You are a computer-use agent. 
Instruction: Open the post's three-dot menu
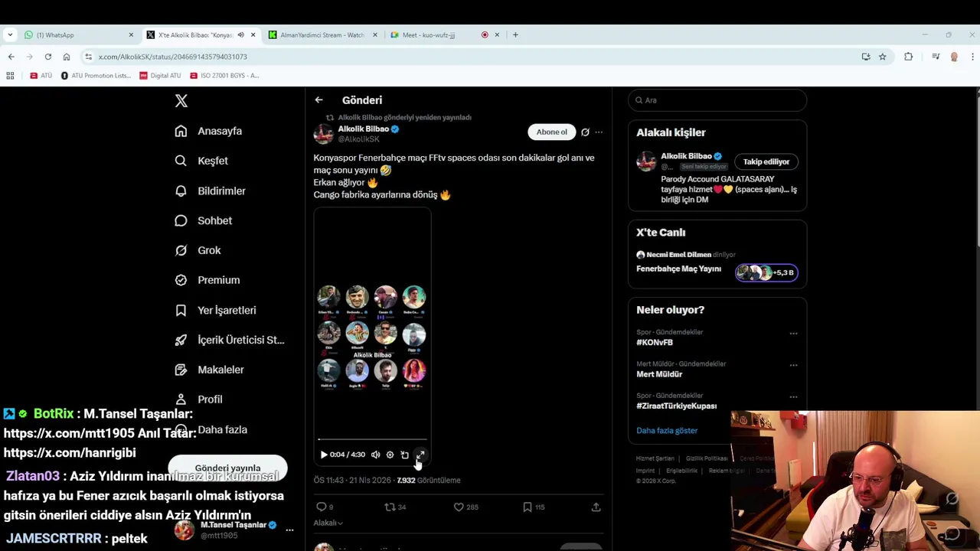point(599,132)
